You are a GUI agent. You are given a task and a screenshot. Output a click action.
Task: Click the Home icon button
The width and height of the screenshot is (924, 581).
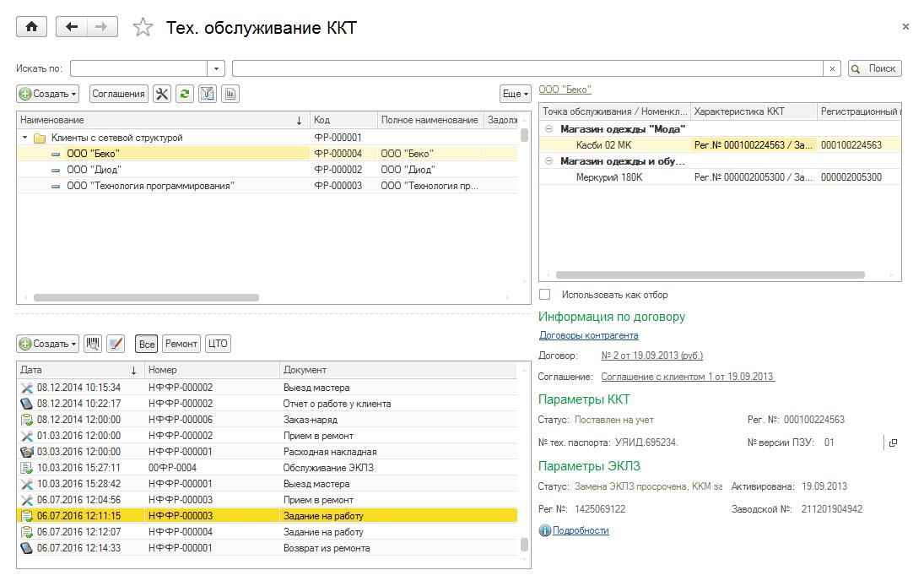(x=32, y=27)
